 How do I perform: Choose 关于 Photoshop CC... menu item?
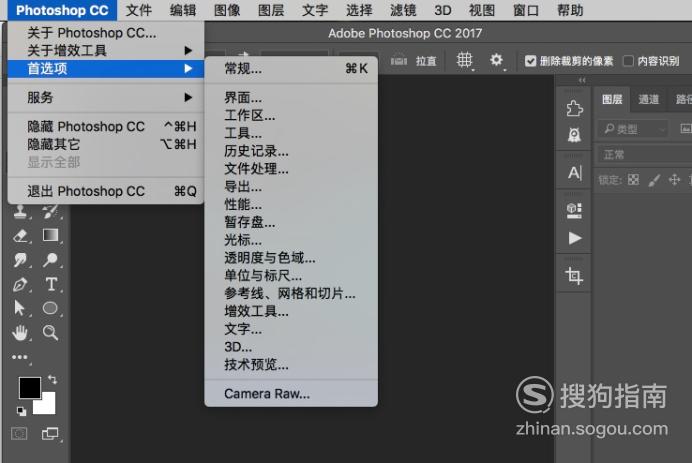coord(105,33)
